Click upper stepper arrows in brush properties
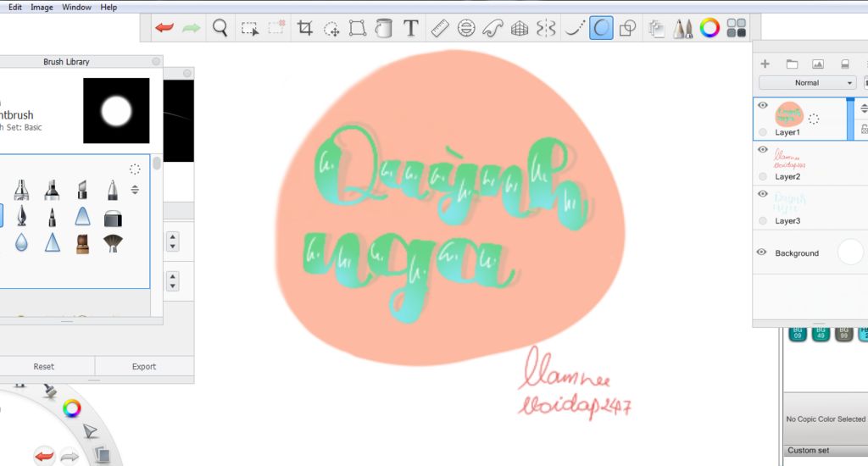The width and height of the screenshot is (868, 466). coord(173,241)
